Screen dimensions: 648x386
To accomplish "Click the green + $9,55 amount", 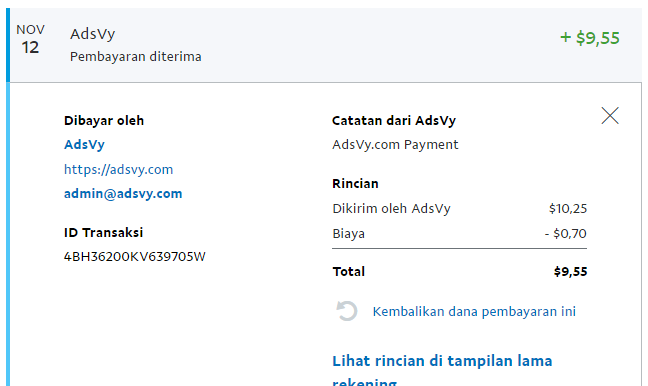I will 590,38.
